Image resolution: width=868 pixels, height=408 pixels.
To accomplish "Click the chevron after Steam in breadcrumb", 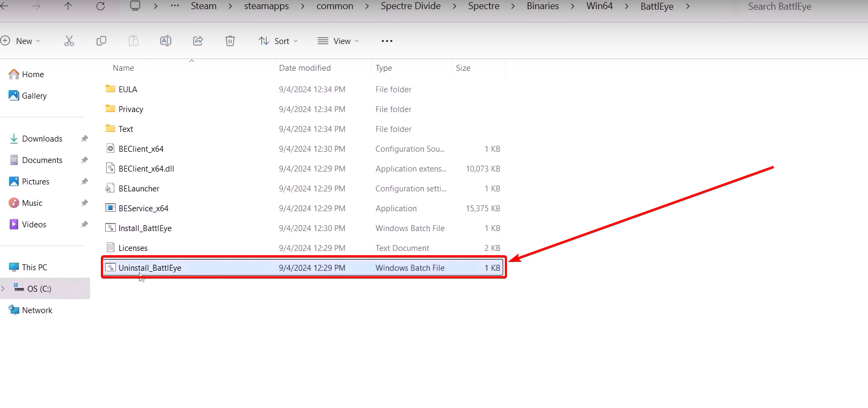I will click(230, 6).
